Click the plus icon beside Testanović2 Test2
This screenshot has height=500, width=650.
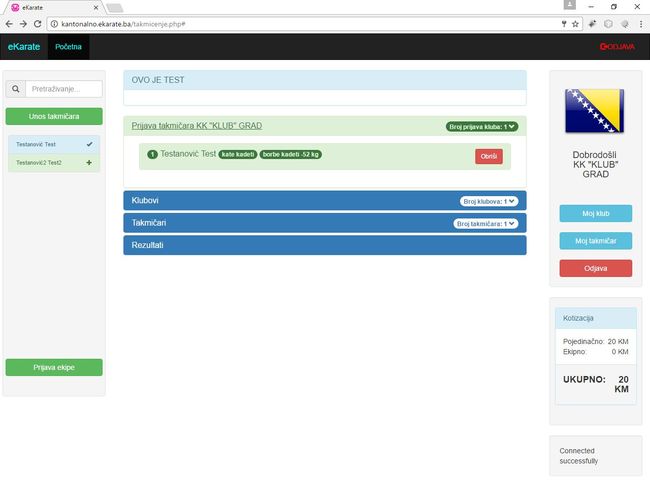click(89, 162)
